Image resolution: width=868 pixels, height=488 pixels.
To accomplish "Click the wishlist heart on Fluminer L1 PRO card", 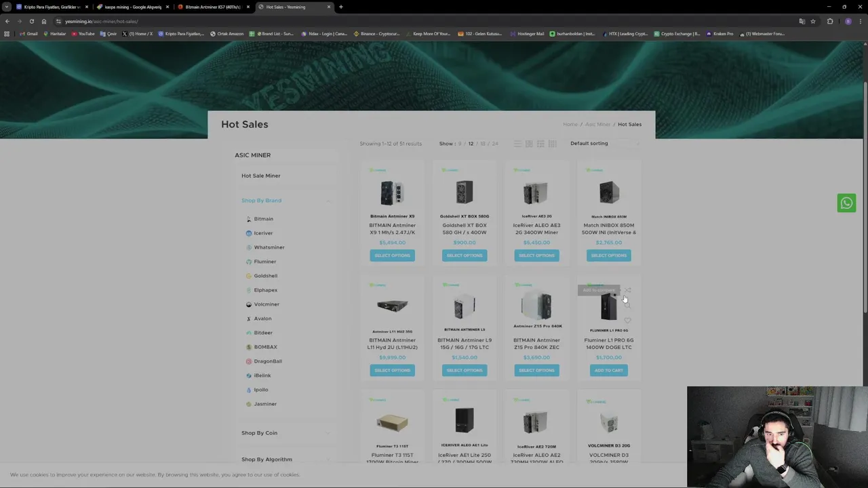I will pyautogui.click(x=627, y=320).
